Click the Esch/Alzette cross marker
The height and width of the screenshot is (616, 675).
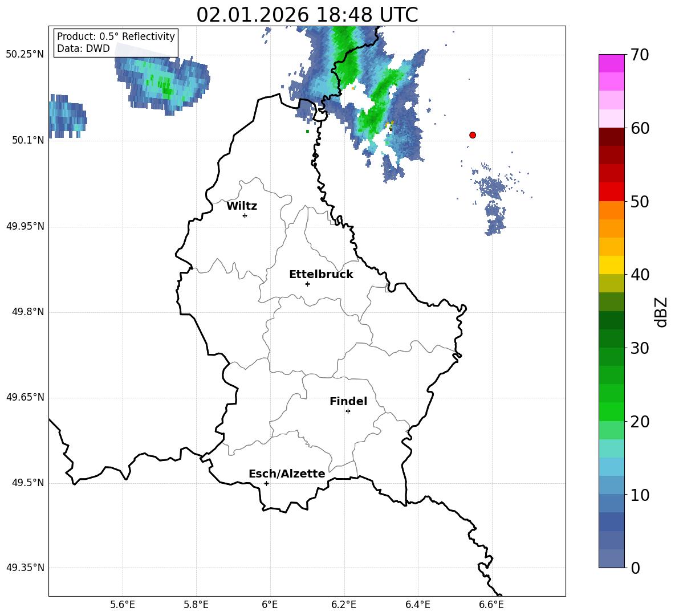click(266, 483)
